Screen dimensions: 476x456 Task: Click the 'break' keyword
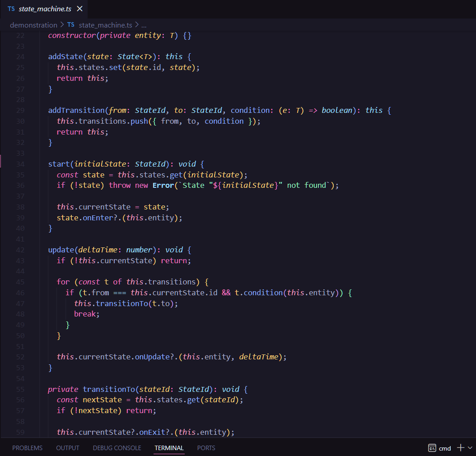point(85,314)
